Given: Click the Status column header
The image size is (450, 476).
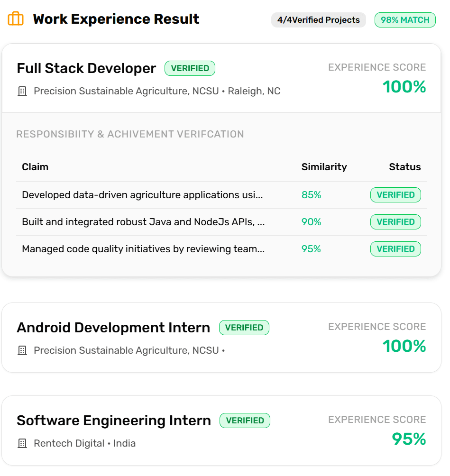Looking at the screenshot, I should click(404, 167).
